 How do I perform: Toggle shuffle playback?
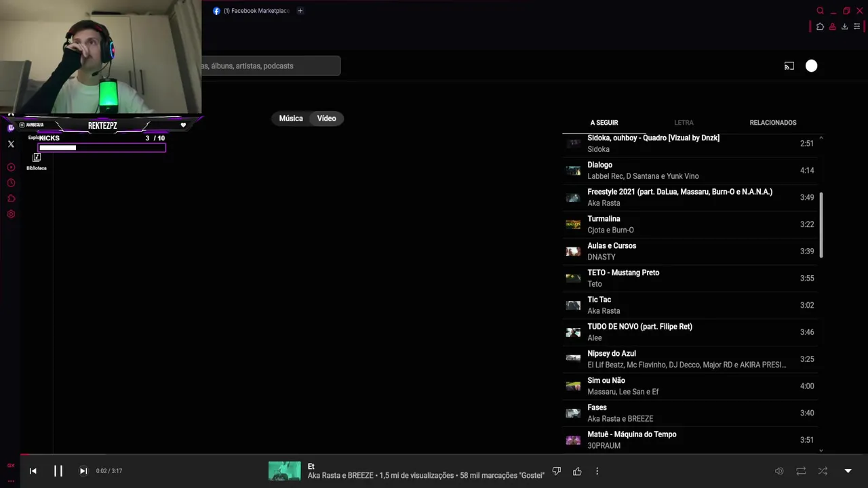tap(823, 471)
